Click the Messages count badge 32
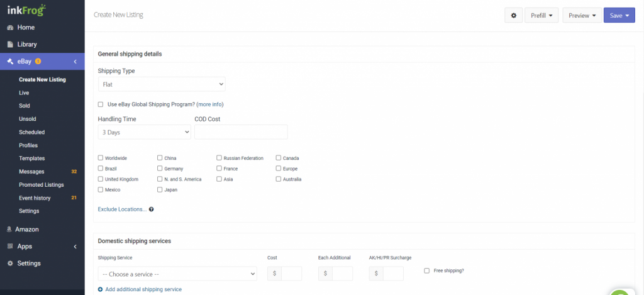 (x=74, y=172)
